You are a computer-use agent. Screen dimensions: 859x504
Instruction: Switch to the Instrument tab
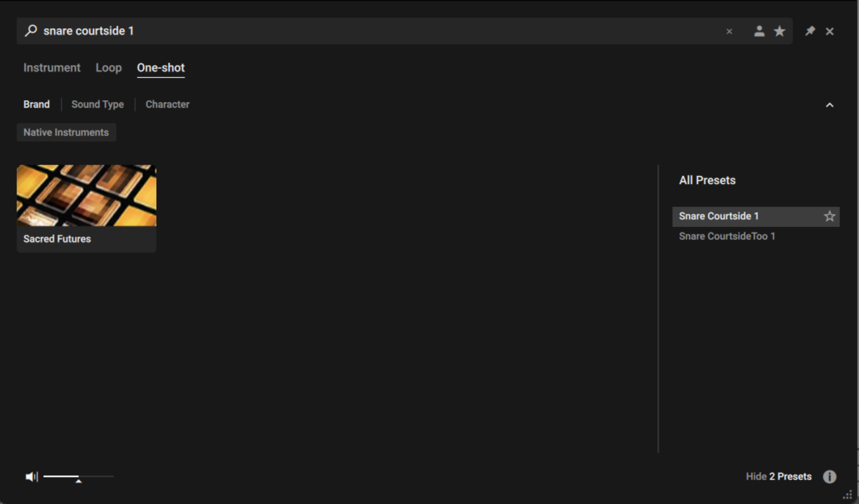pos(52,68)
